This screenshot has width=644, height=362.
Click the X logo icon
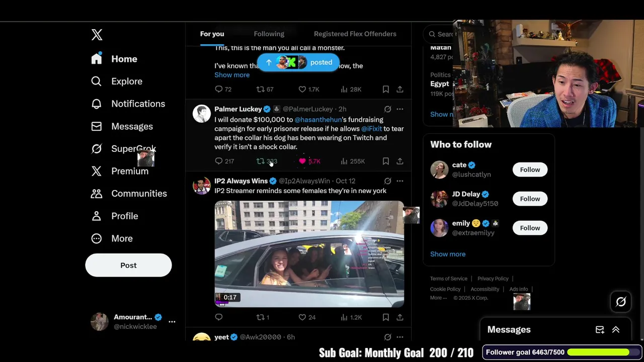pyautogui.click(x=97, y=34)
